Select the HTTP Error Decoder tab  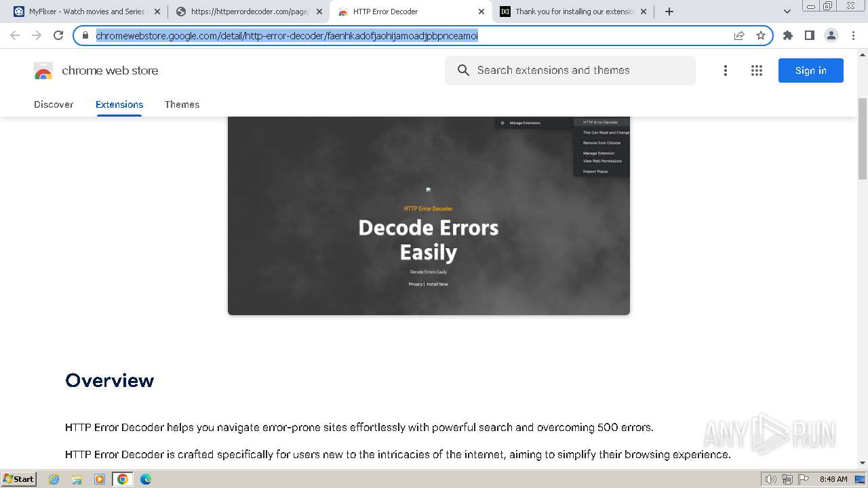410,12
